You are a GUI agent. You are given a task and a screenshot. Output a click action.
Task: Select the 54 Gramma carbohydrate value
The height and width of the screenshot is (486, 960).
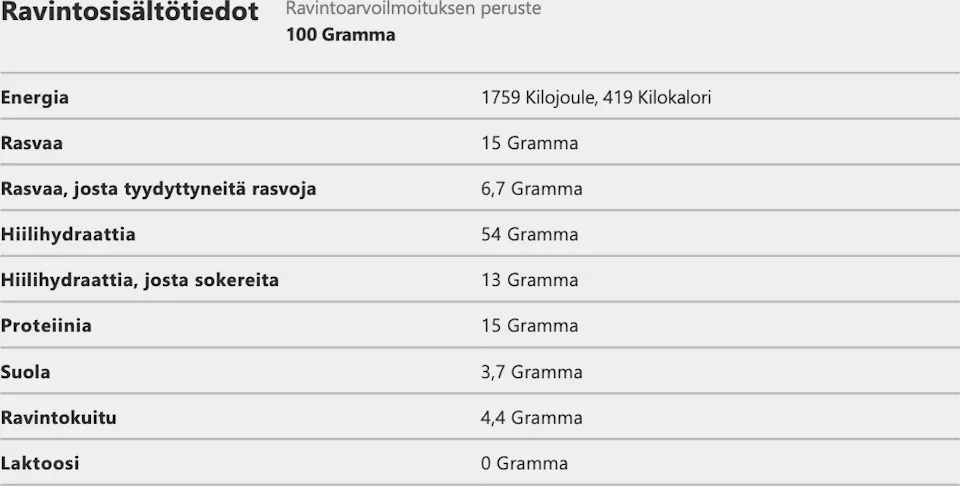[529, 235]
